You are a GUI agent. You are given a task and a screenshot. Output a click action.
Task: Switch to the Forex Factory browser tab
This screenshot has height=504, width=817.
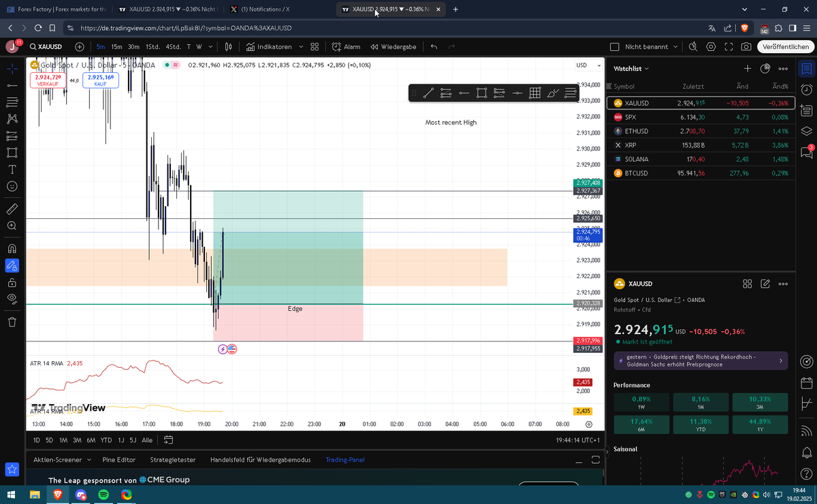point(56,10)
